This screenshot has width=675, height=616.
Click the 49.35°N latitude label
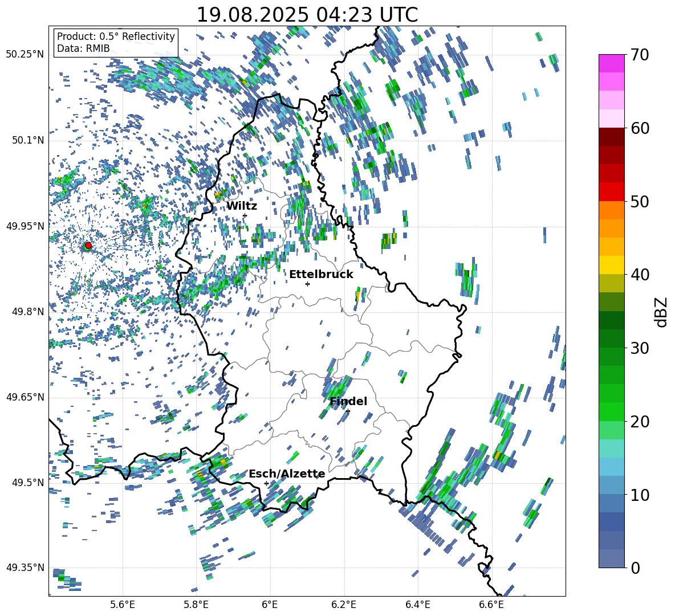[x=25, y=568]
